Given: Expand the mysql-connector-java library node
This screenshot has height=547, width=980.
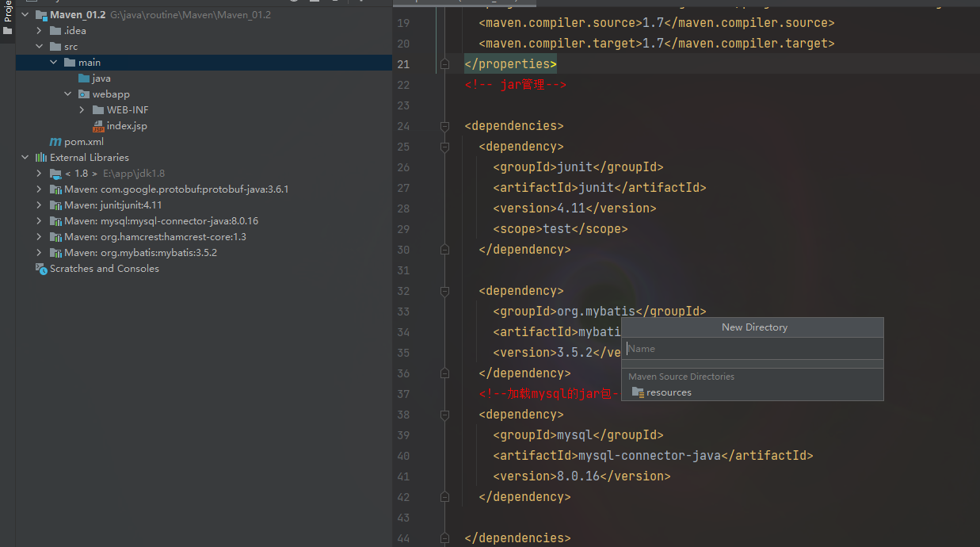Looking at the screenshot, I should [x=39, y=221].
